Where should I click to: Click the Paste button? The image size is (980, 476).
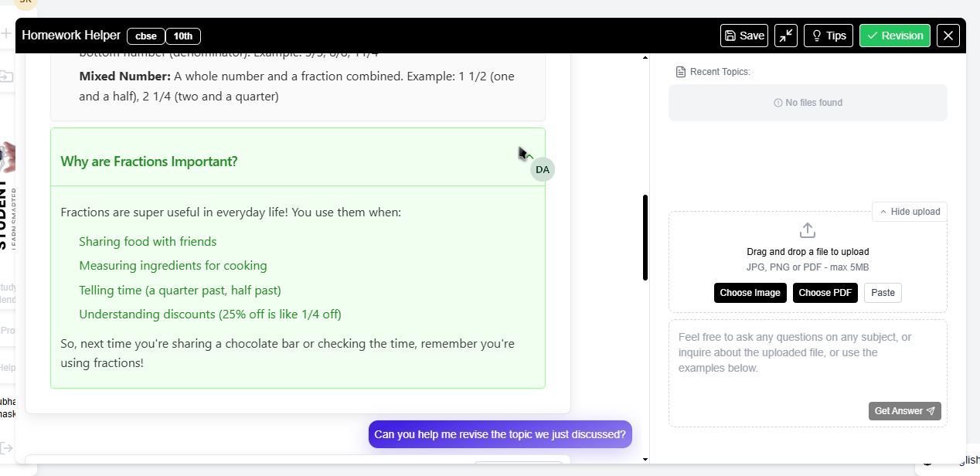click(883, 293)
